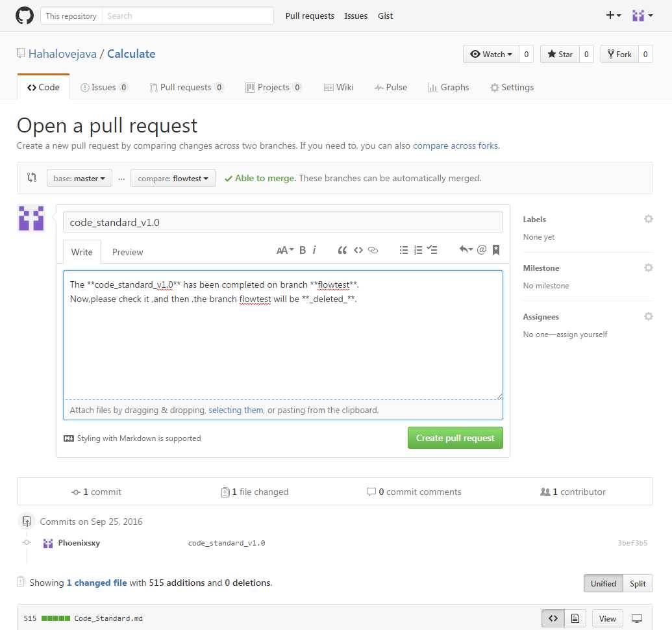
Task: Apply bold formatting with the B icon
Action: pos(303,250)
